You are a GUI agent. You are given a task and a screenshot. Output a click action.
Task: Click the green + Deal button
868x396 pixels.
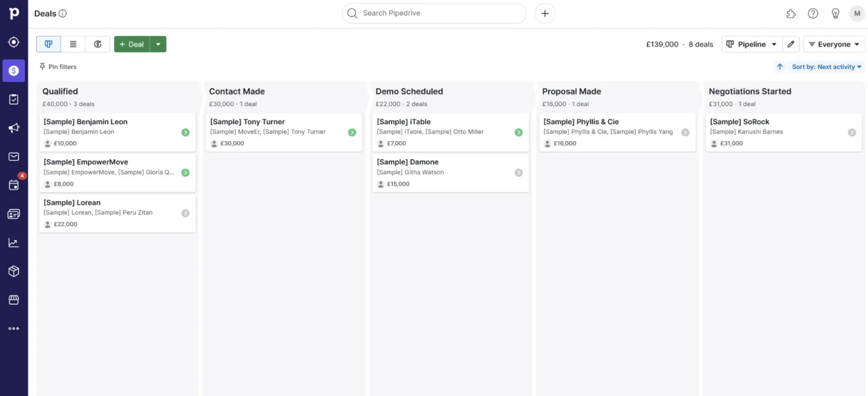click(x=132, y=44)
